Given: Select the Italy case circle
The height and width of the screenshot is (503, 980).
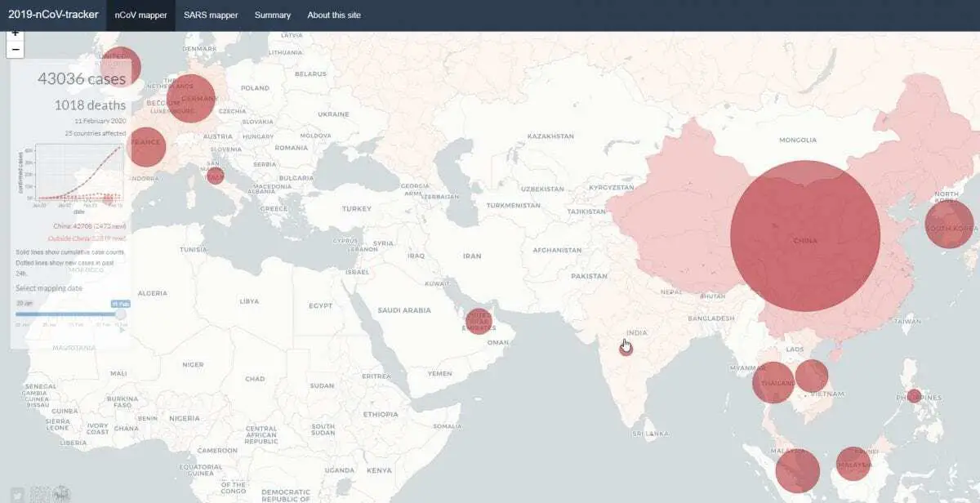Looking at the screenshot, I should coord(215,176).
